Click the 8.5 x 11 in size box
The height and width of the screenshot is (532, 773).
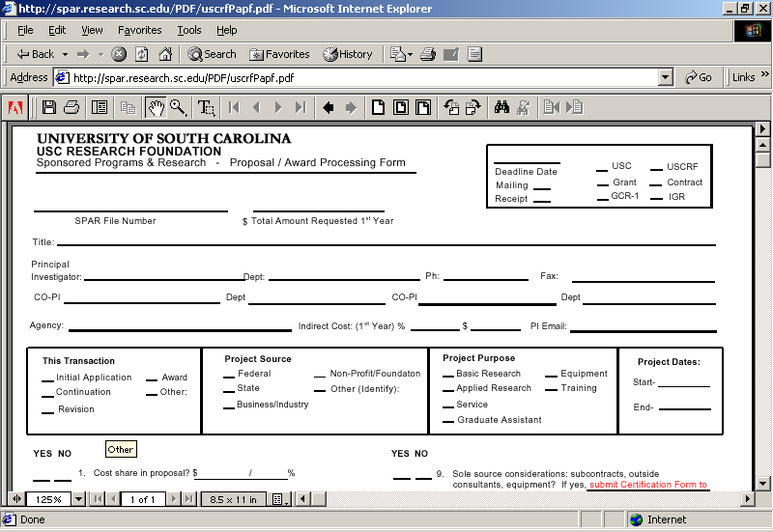click(233, 499)
